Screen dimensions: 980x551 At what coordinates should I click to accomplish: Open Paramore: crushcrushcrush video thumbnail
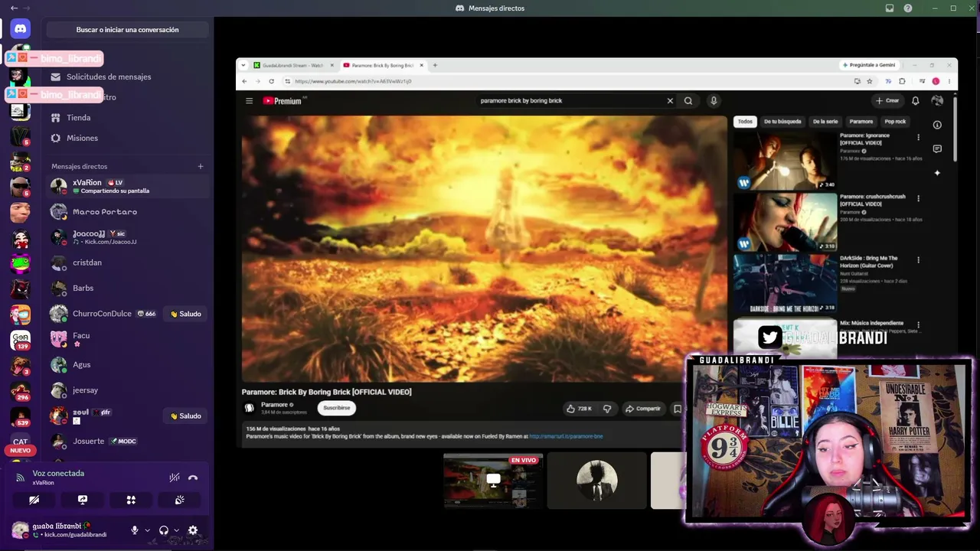[785, 222]
